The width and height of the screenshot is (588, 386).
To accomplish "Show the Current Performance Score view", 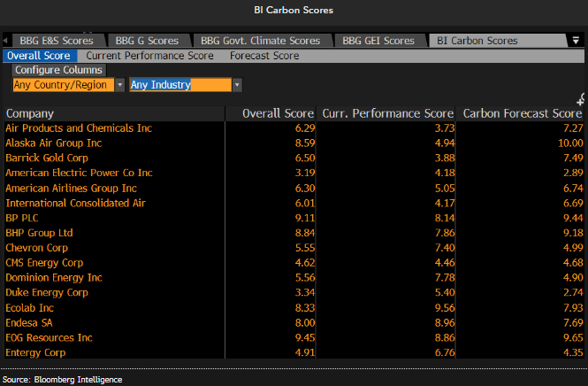I will [149, 56].
